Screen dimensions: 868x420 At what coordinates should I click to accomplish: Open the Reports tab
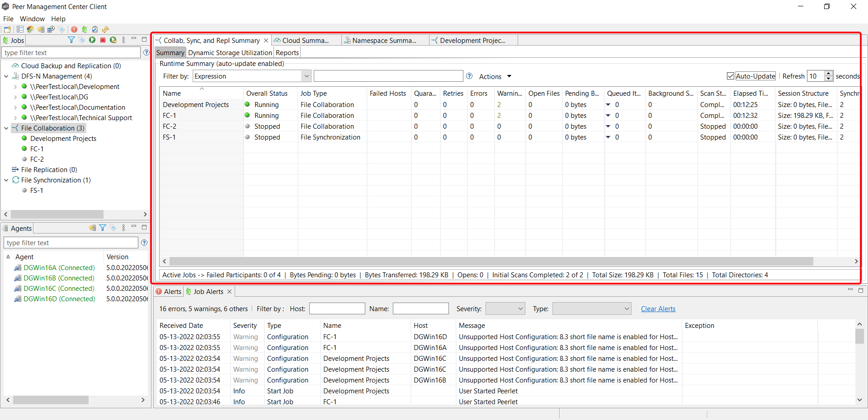click(287, 53)
